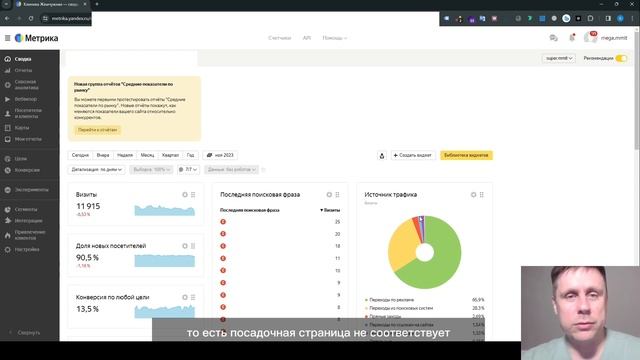Open the API header link
The width and height of the screenshot is (640, 360).
click(x=307, y=38)
